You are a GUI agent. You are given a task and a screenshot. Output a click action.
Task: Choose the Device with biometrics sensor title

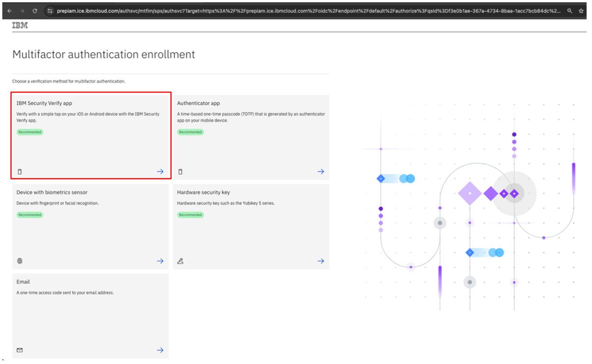click(52, 192)
